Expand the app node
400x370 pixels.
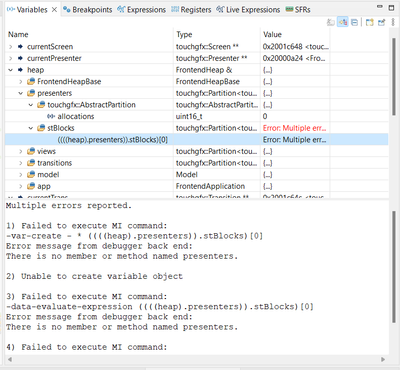pos(21,186)
